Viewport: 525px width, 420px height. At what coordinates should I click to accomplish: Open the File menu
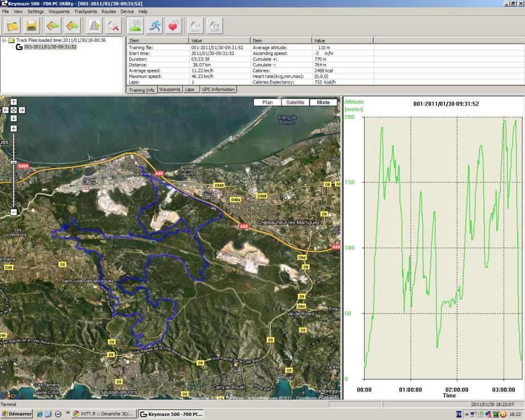click(x=5, y=11)
